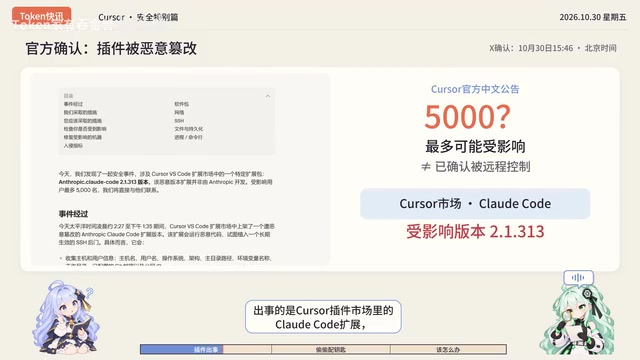
Task: Click the large 5000? figure
Action: (468, 117)
